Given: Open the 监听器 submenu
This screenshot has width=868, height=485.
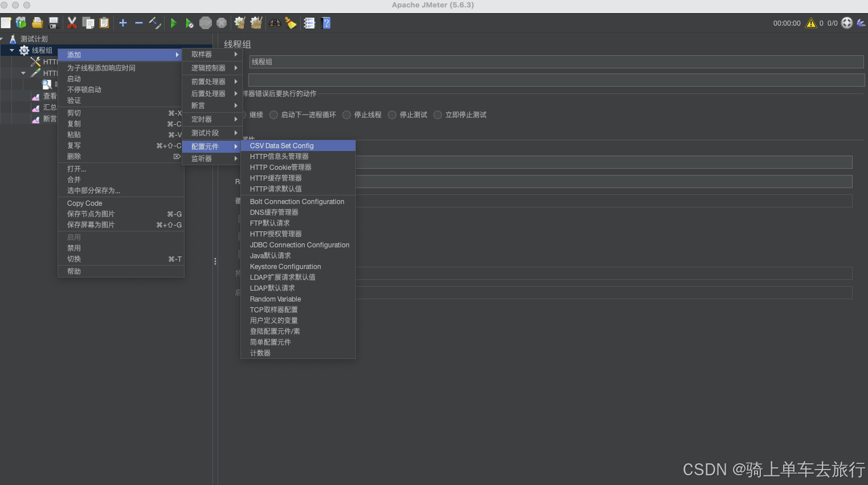Looking at the screenshot, I should click(212, 158).
